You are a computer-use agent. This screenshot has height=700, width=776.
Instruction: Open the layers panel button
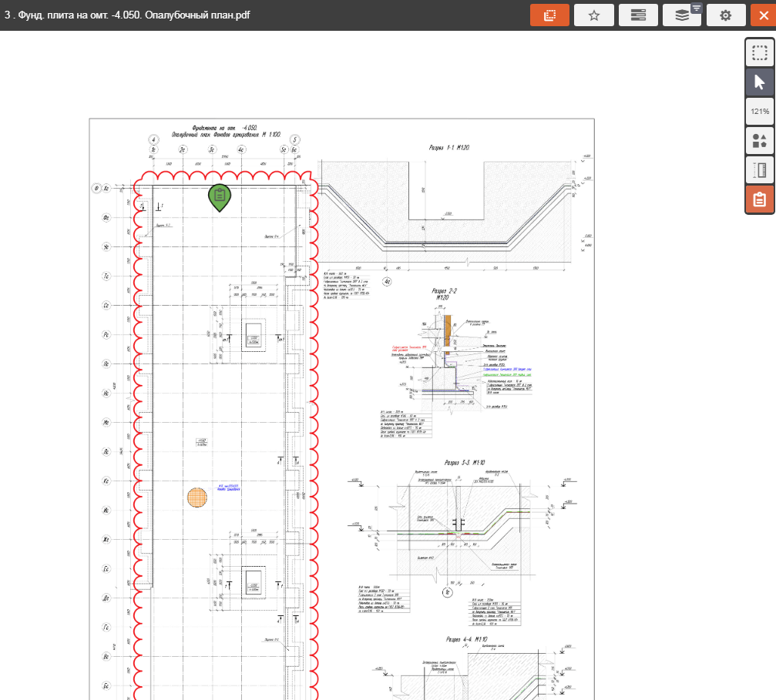click(x=680, y=16)
